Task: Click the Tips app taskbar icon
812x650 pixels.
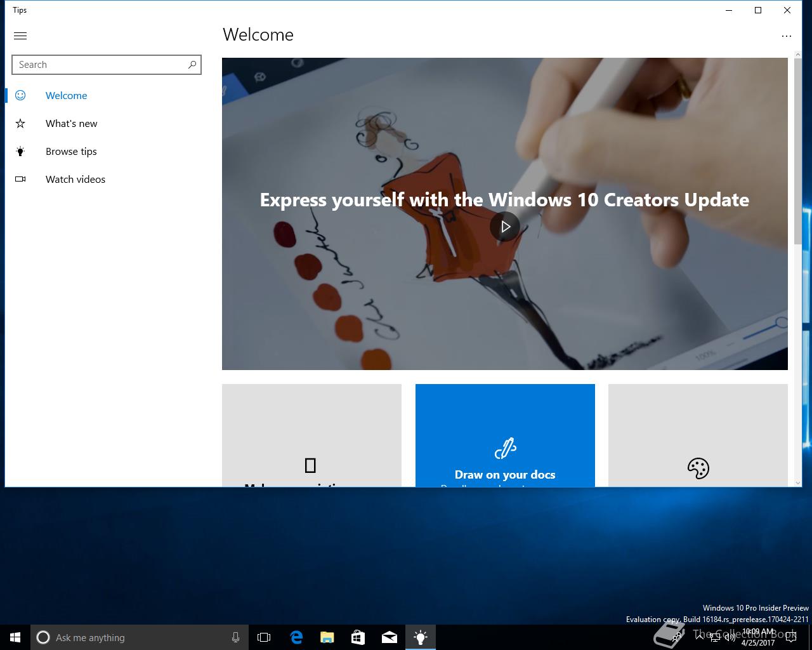Action: click(x=421, y=637)
